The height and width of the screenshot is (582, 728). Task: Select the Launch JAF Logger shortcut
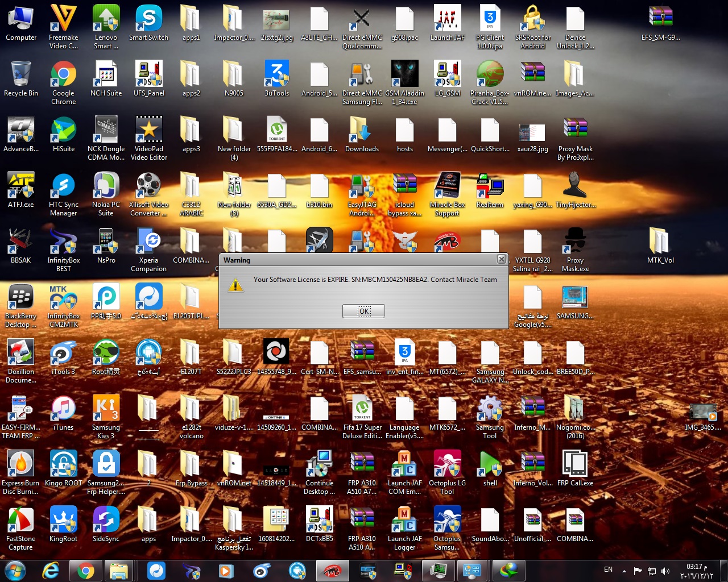point(405,529)
